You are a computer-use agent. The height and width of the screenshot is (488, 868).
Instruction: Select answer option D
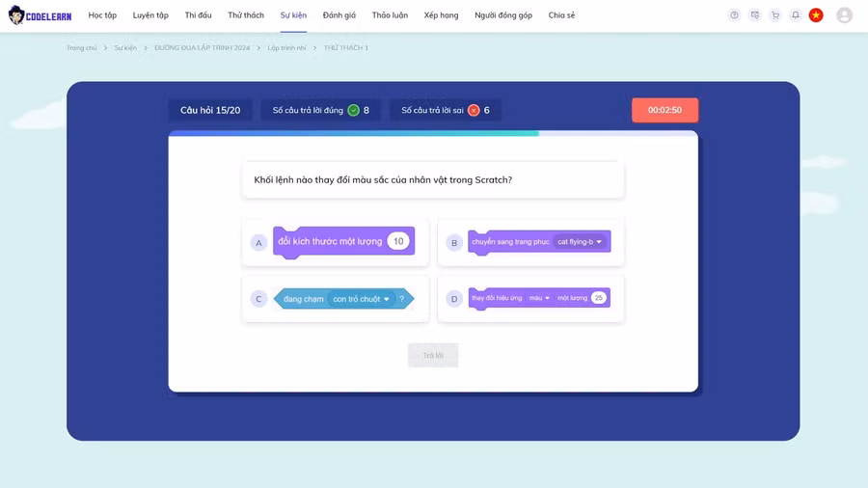(453, 299)
